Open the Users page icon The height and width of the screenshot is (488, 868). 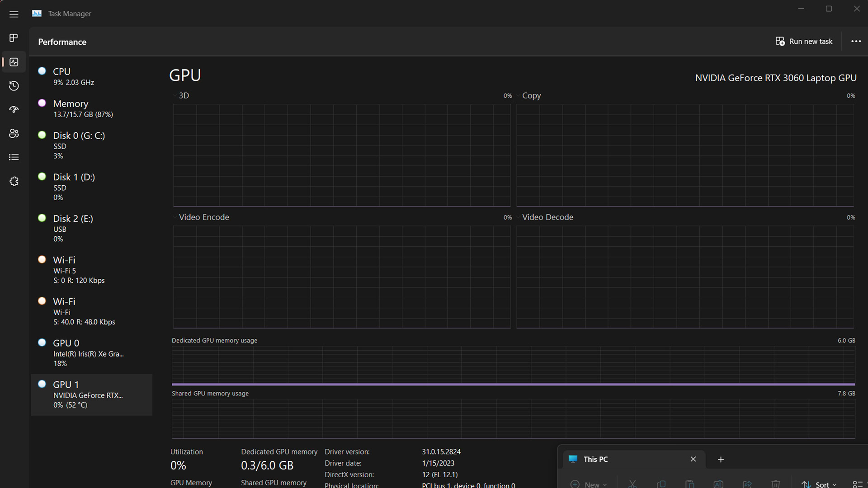pos(14,133)
